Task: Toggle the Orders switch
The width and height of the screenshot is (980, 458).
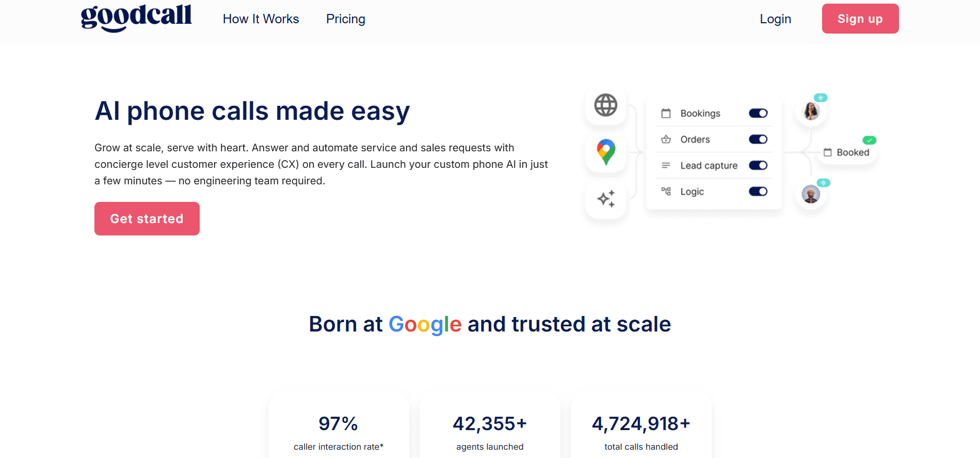Action: tap(758, 139)
